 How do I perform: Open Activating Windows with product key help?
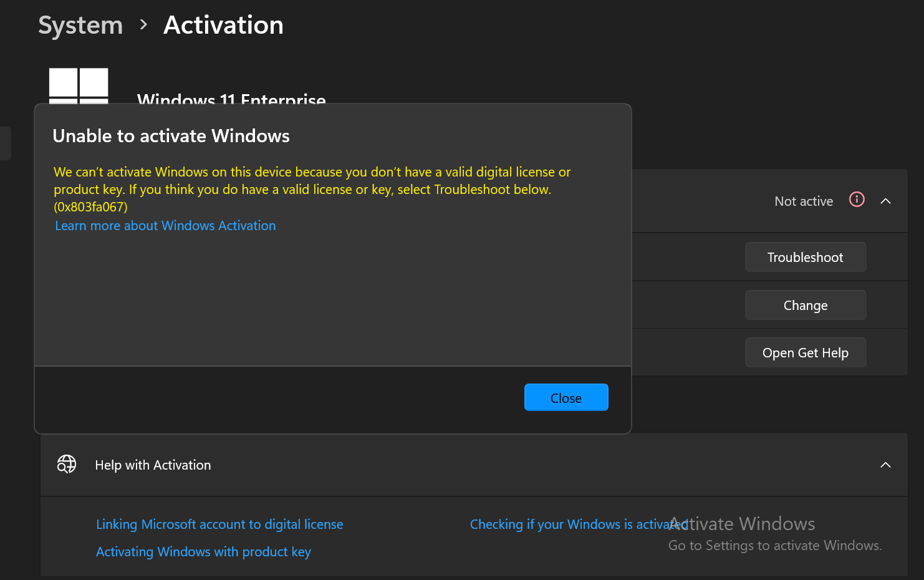point(203,551)
